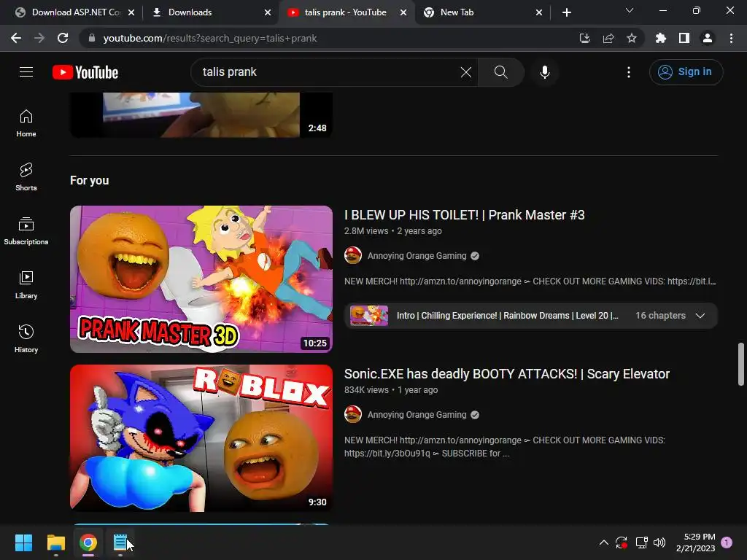This screenshot has width=747, height=560.
Task: Click the Chrome icon in taskbar
Action: pos(88,542)
